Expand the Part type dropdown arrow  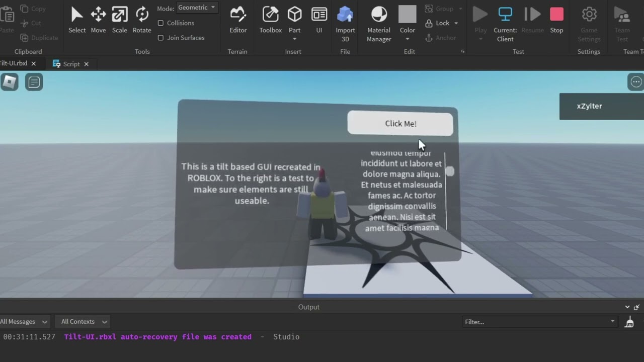[294, 39]
